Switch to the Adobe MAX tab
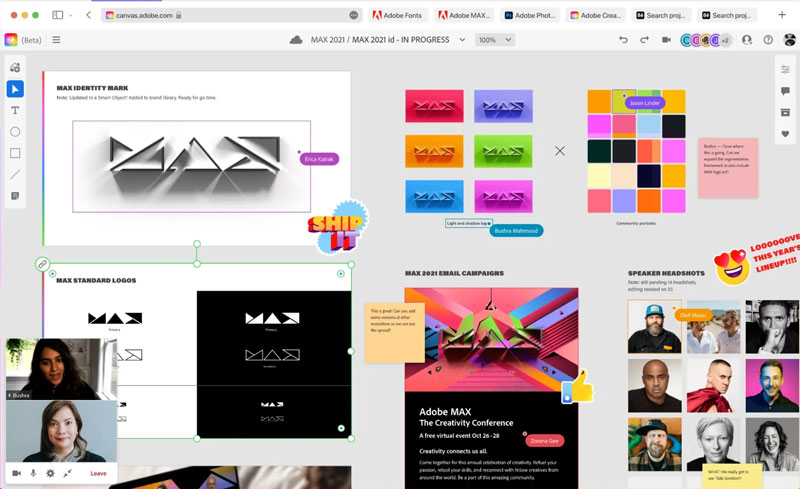This screenshot has height=489, width=800. [x=464, y=15]
